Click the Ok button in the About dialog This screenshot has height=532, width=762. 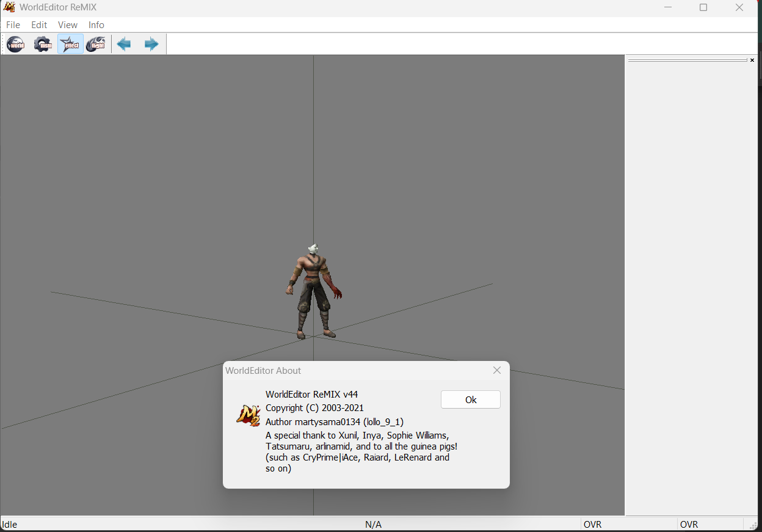(470, 399)
